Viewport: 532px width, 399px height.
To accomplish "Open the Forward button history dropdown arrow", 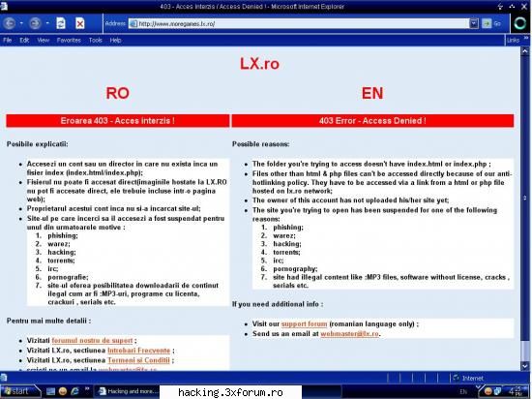I will [x=47, y=23].
